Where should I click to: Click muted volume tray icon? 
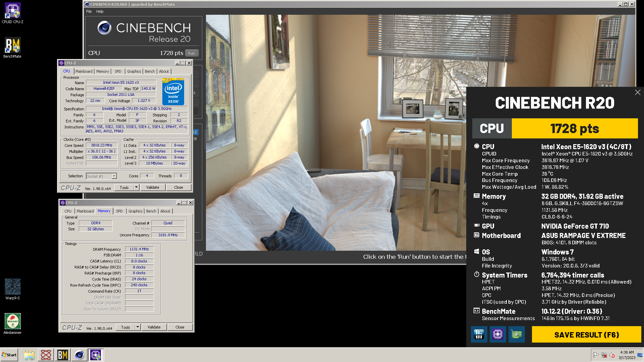coord(612,355)
